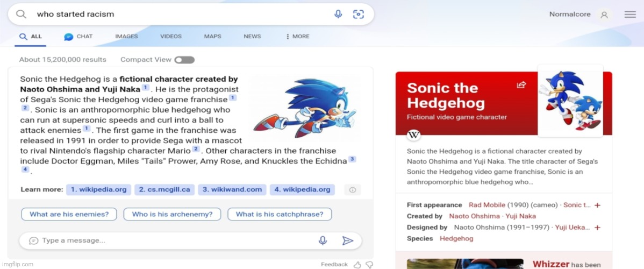Click the search magnifier icon in search box
The height and width of the screenshot is (269, 644).
[21, 14]
